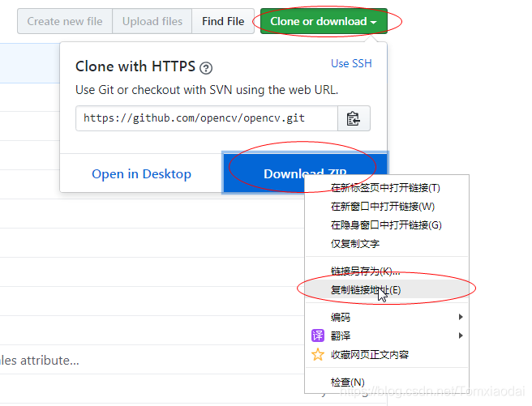Select 仅复制文字 from context menu
The image size is (532, 406).
point(387,244)
